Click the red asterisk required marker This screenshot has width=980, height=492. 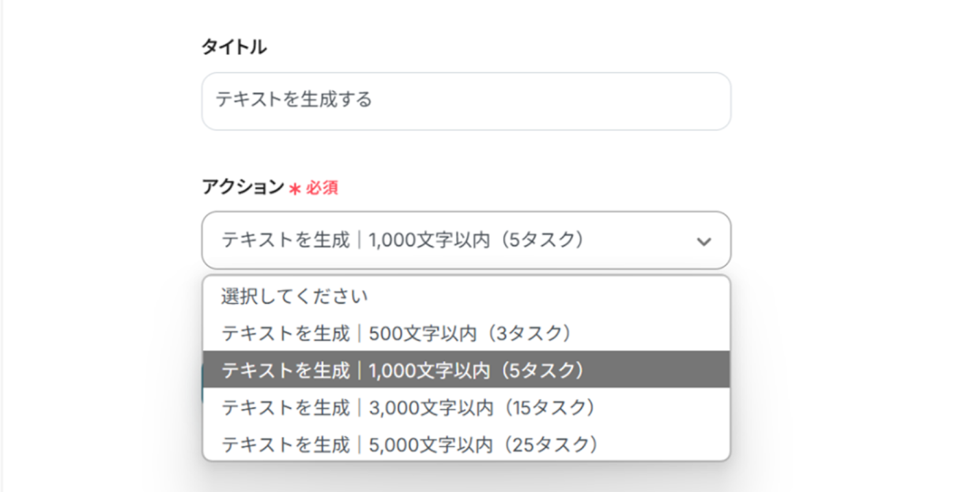coord(295,188)
